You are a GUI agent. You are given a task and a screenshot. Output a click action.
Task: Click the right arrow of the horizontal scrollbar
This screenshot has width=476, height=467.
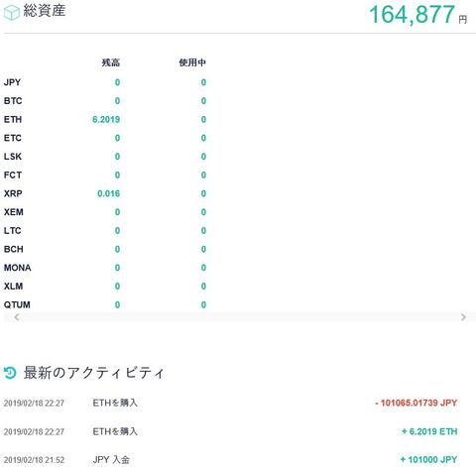(x=463, y=317)
